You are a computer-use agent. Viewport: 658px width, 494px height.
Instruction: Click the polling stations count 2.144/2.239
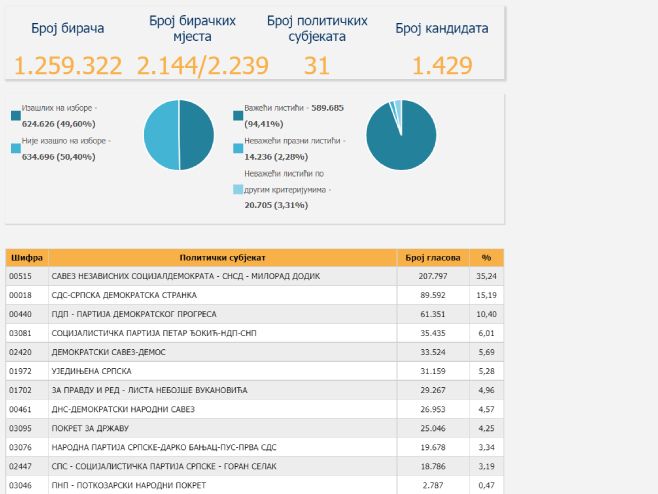click(202, 66)
